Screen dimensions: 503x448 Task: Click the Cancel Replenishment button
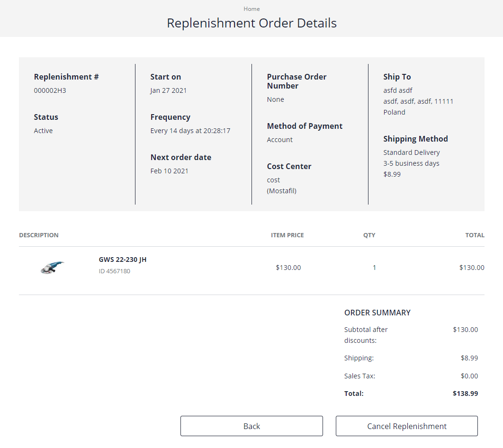coord(407,426)
